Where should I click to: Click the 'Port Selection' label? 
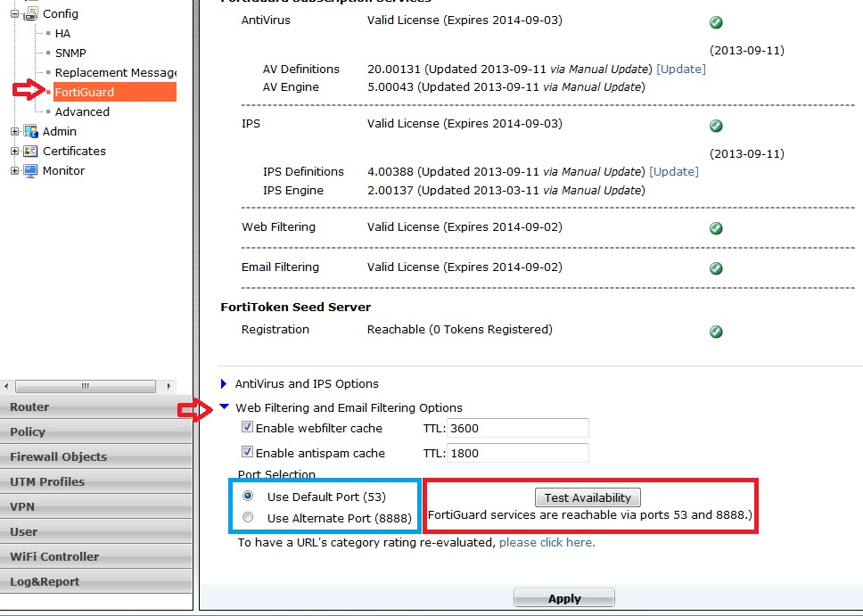[276, 474]
